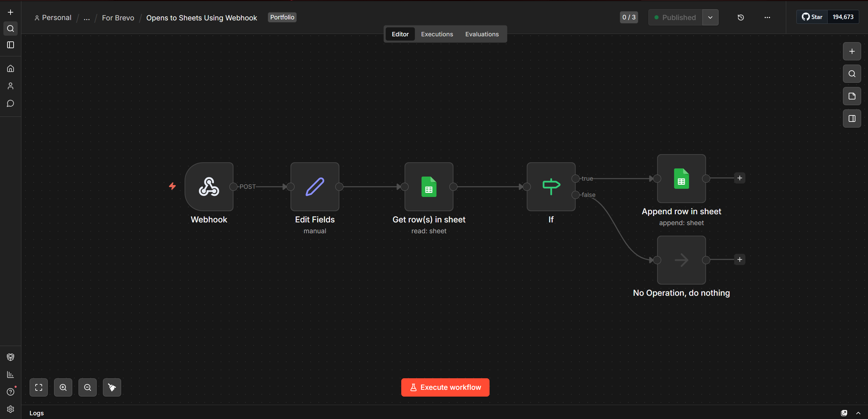Viewport: 868px width, 419px height.
Task: Add node after No Operation node
Action: 740,259
